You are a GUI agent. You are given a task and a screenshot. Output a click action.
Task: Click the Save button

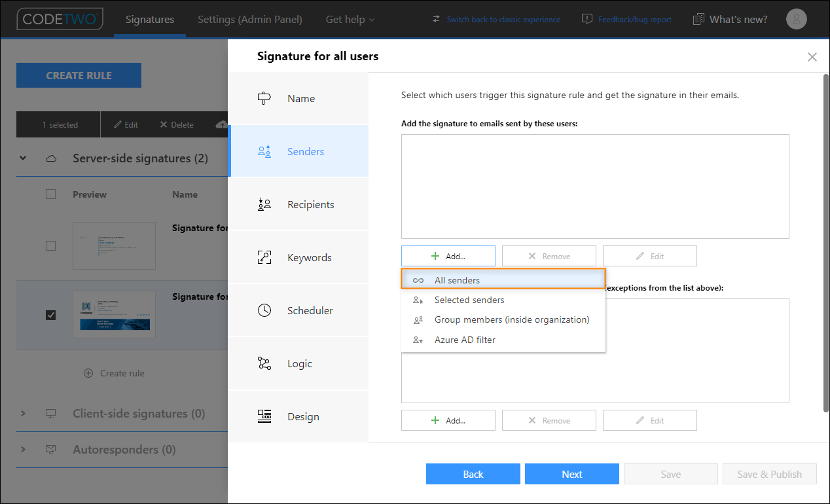(671, 474)
